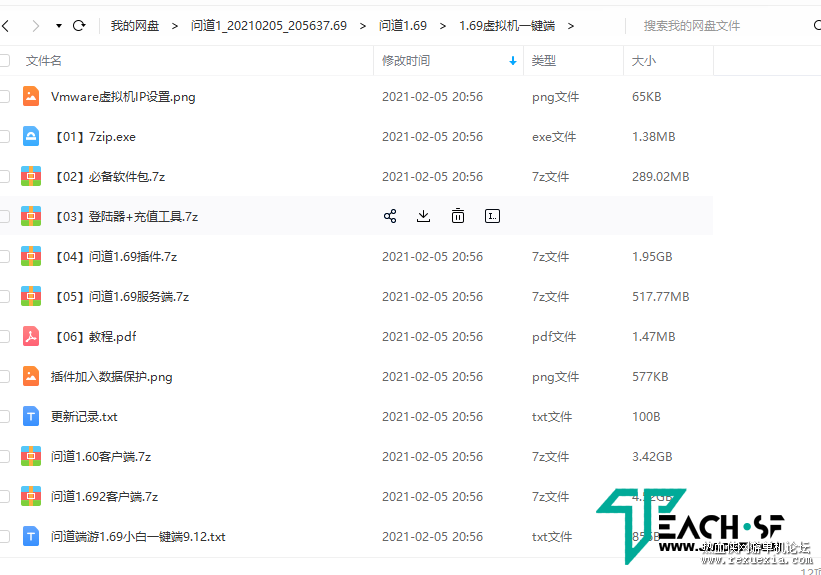This screenshot has width=821, height=575.
Task: Go back with the left arrow
Action: [5, 25]
